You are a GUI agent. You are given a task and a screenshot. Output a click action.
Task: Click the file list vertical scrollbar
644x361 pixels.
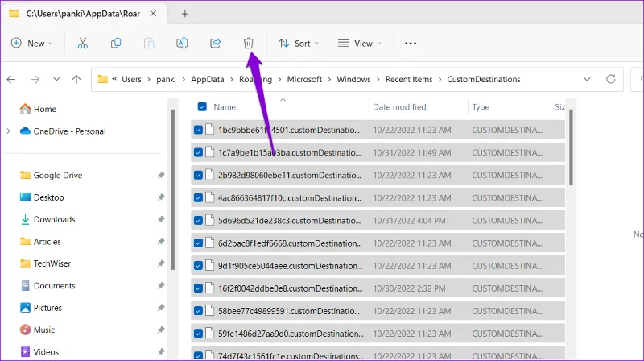click(571, 147)
